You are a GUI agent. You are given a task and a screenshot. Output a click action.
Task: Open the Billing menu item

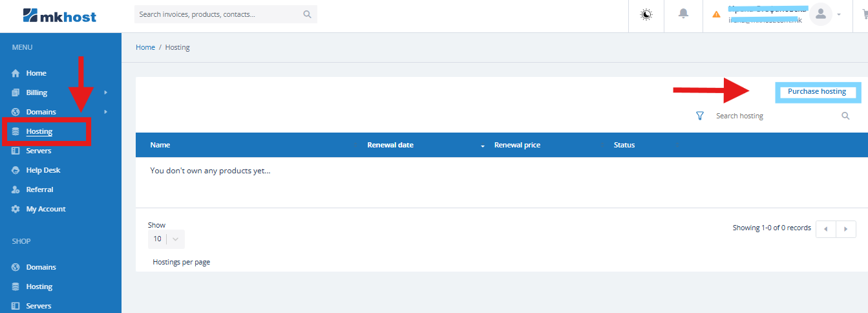point(37,92)
